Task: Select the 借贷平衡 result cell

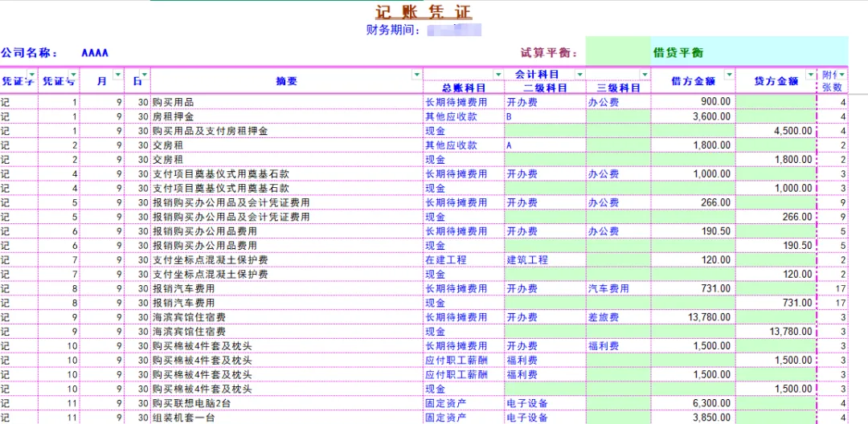Action: (x=750, y=52)
